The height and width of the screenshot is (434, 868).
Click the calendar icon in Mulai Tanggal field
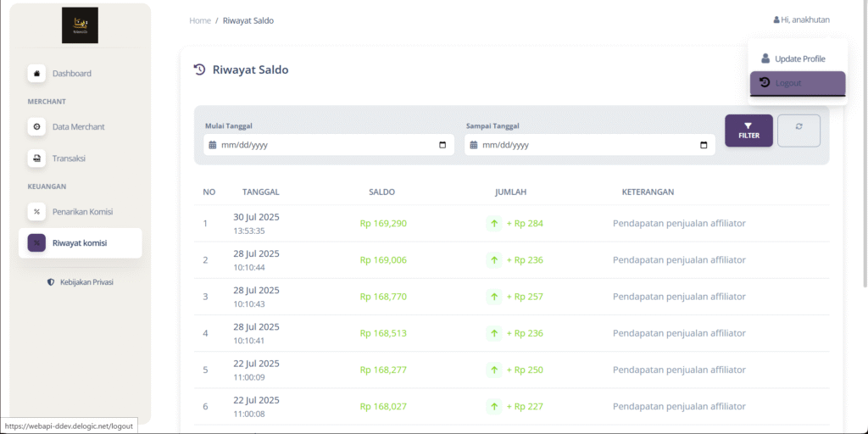click(212, 145)
